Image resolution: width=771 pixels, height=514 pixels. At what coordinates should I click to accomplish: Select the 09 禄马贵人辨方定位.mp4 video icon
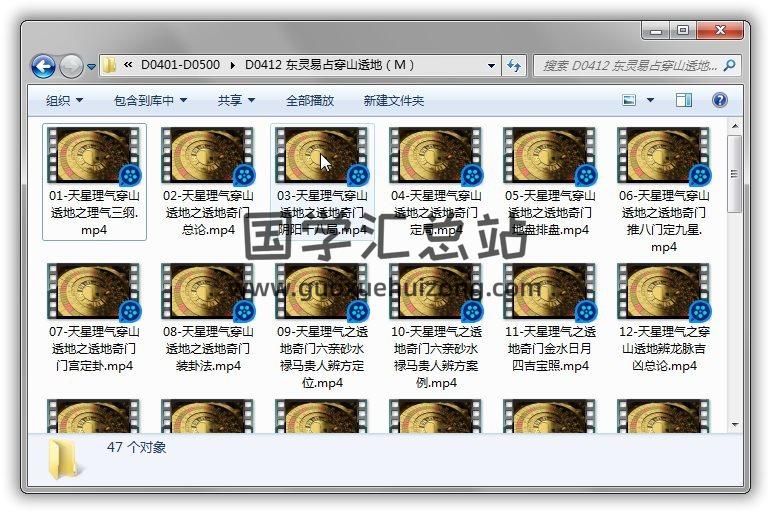pos(322,292)
